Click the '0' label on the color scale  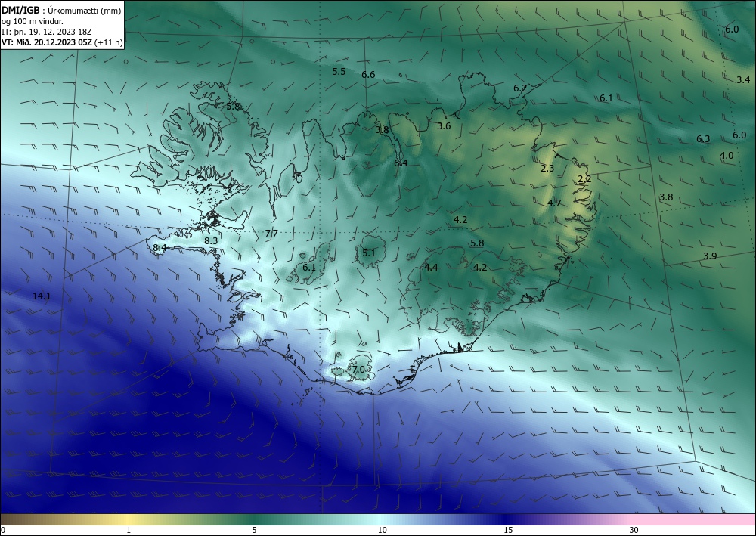click(3, 530)
